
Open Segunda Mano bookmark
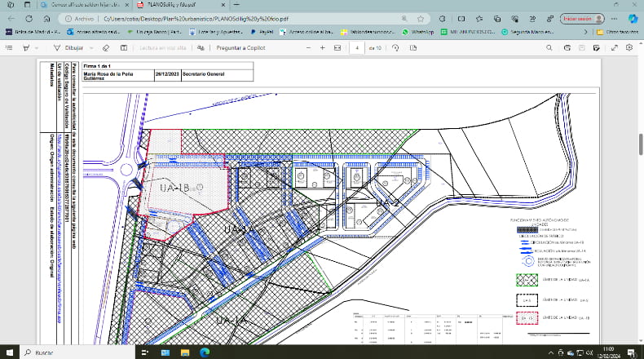(x=527, y=32)
